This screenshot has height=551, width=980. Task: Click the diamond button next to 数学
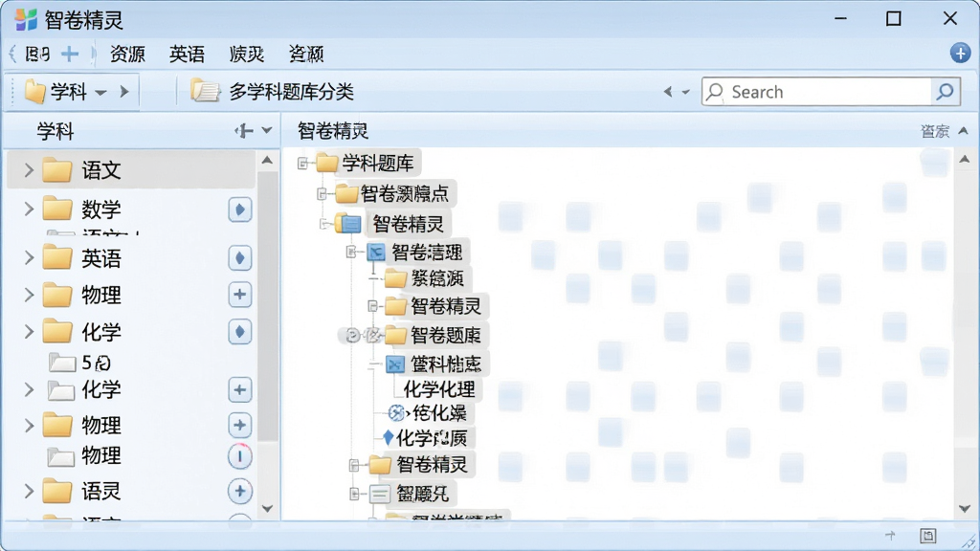coord(240,209)
